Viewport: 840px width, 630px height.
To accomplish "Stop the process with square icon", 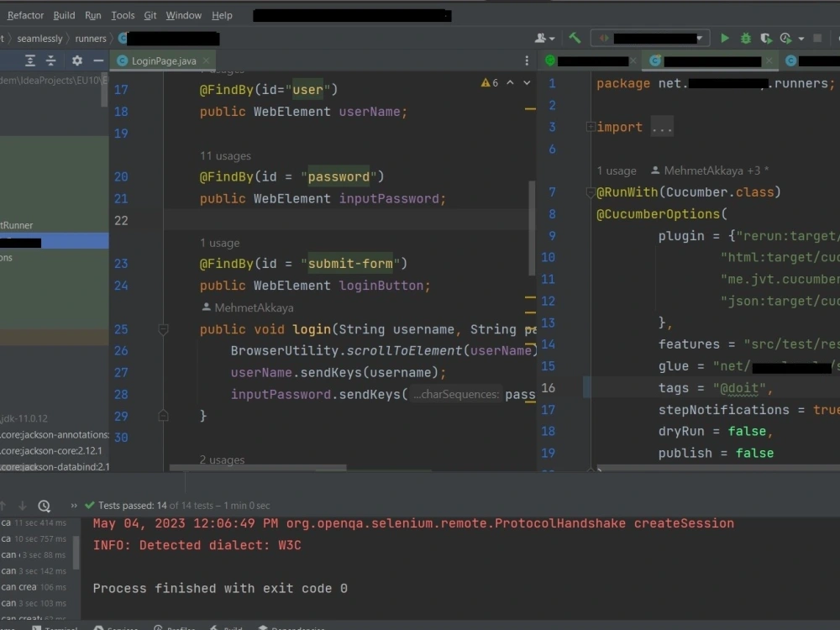I will click(817, 38).
